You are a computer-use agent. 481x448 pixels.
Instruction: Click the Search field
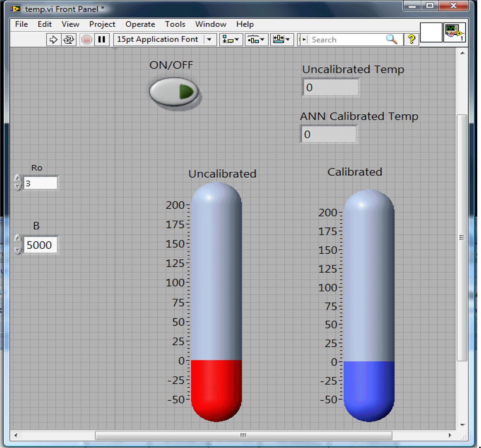pos(346,40)
